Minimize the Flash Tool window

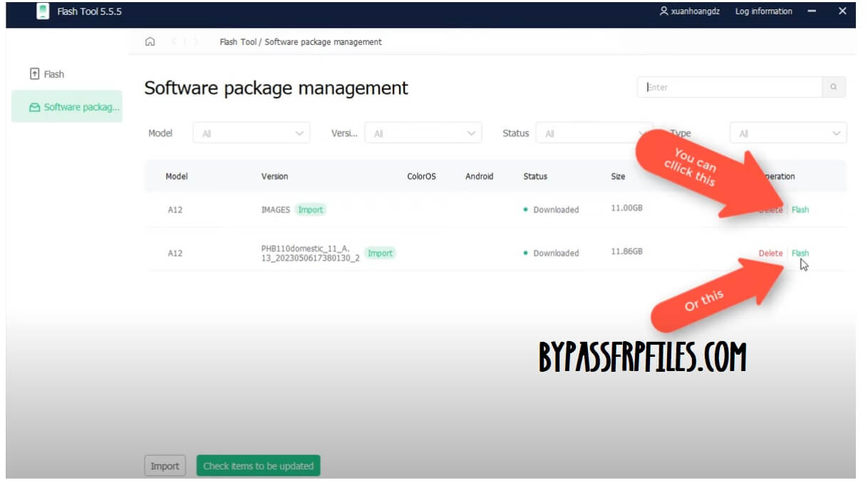click(x=812, y=11)
